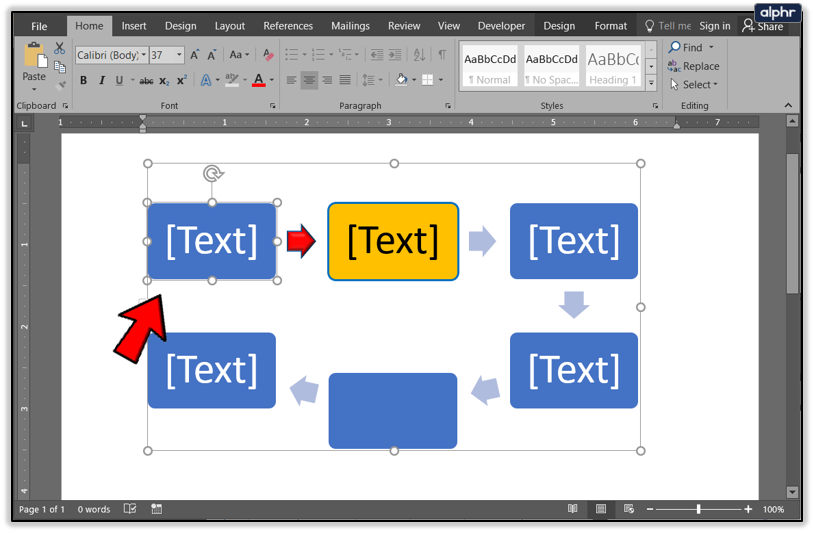814x533 pixels.
Task: Click Replace in Editing group
Action: click(x=694, y=66)
